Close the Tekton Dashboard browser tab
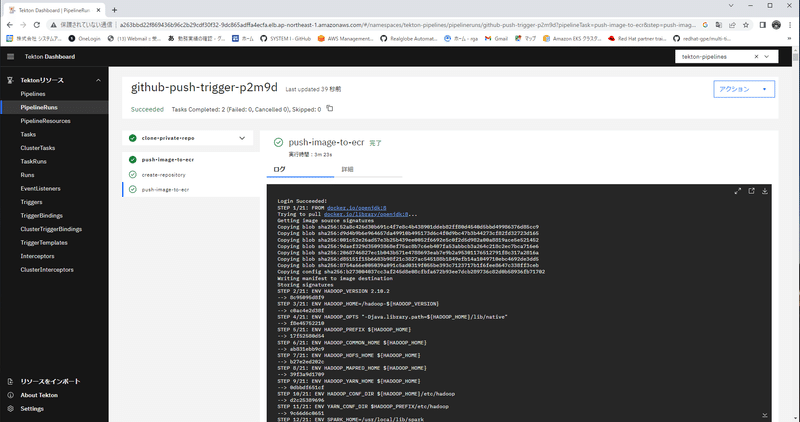This screenshot has height=422, width=800. (98, 10)
